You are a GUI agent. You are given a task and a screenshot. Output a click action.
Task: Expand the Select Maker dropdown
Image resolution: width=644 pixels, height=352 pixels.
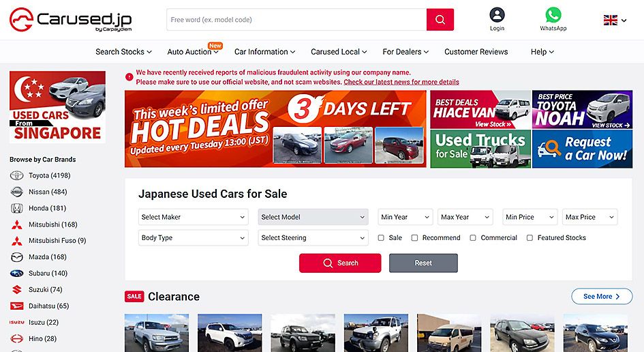point(194,217)
